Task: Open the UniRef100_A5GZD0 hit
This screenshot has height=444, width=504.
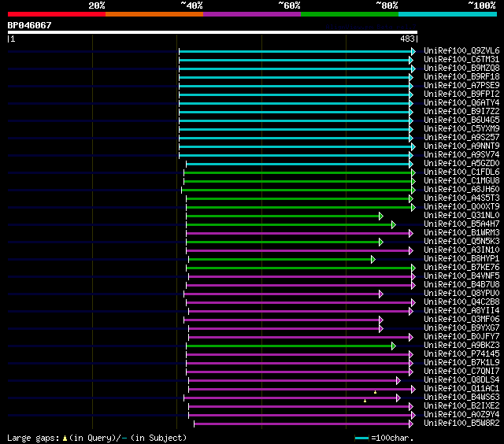Action: [461, 164]
